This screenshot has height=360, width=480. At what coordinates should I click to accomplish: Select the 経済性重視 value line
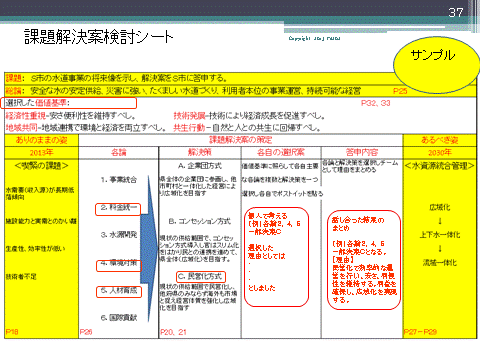point(71,116)
